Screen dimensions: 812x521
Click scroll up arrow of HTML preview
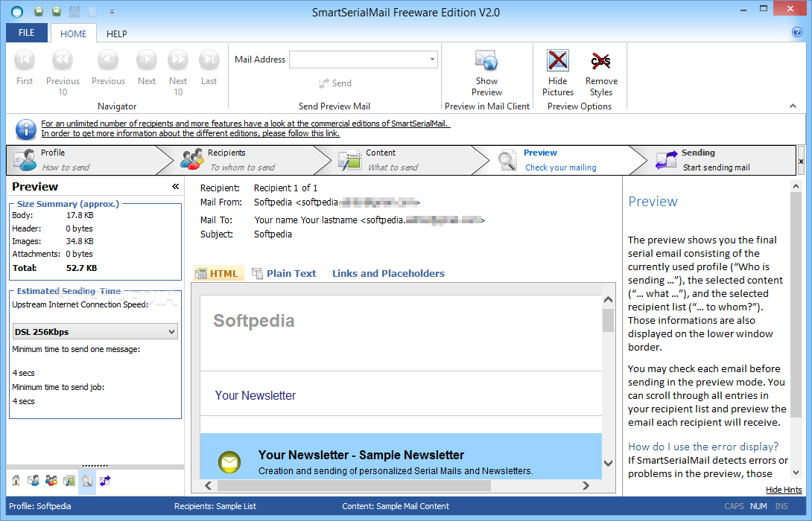608,299
